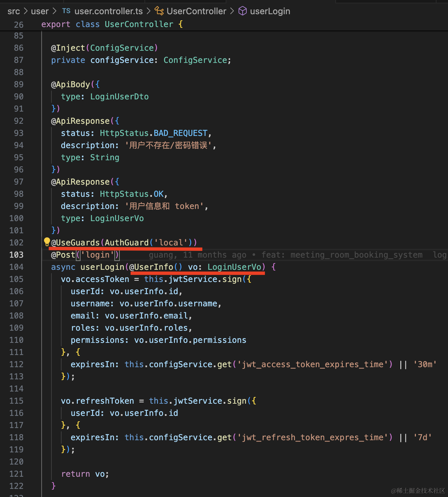Click the method cube icon before userLogin
The width and height of the screenshot is (448, 497).
pyautogui.click(x=242, y=11)
